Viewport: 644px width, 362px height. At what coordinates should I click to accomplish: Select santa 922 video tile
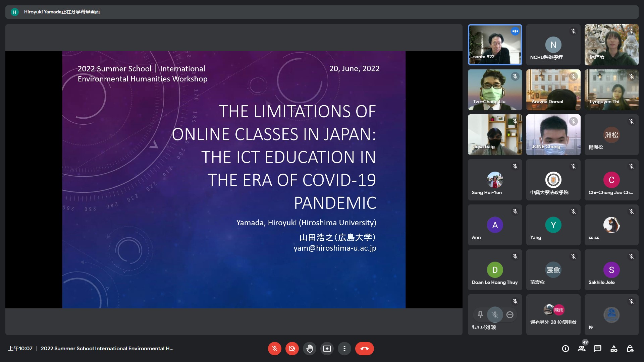tap(495, 45)
